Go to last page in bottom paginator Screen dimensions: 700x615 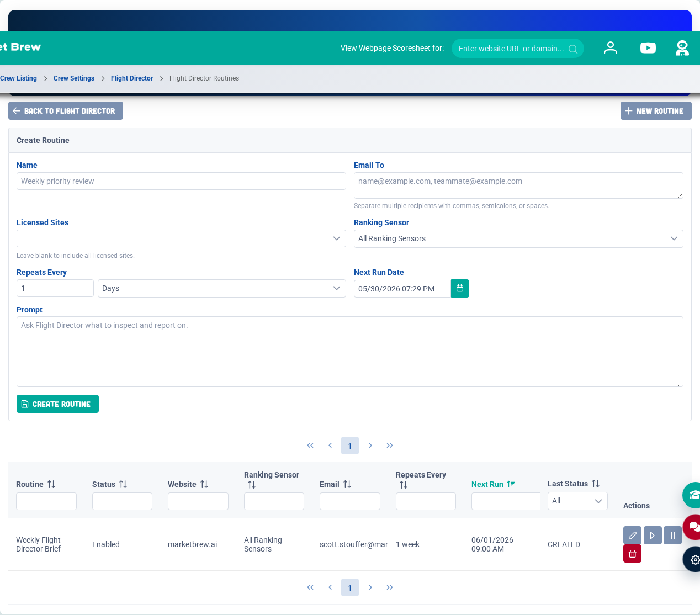coord(390,587)
